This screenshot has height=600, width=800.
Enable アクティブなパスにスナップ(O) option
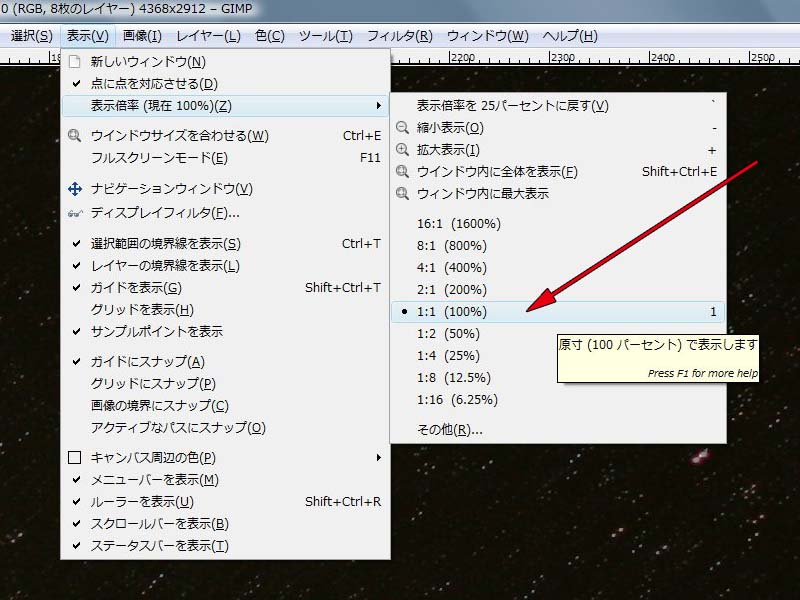coord(226,428)
